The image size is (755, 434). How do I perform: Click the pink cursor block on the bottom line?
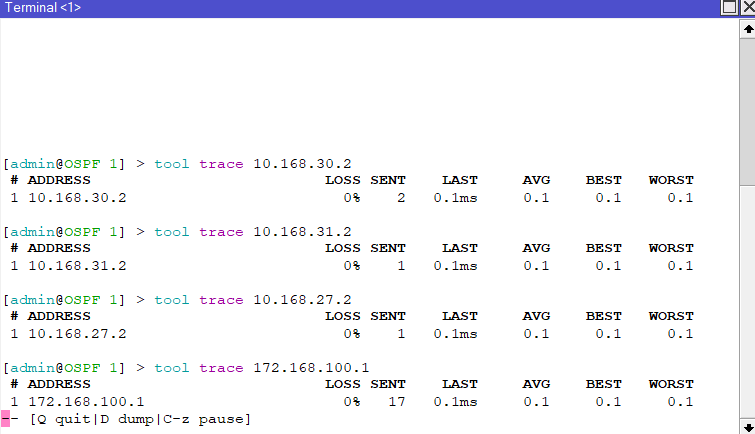[x=6, y=418]
